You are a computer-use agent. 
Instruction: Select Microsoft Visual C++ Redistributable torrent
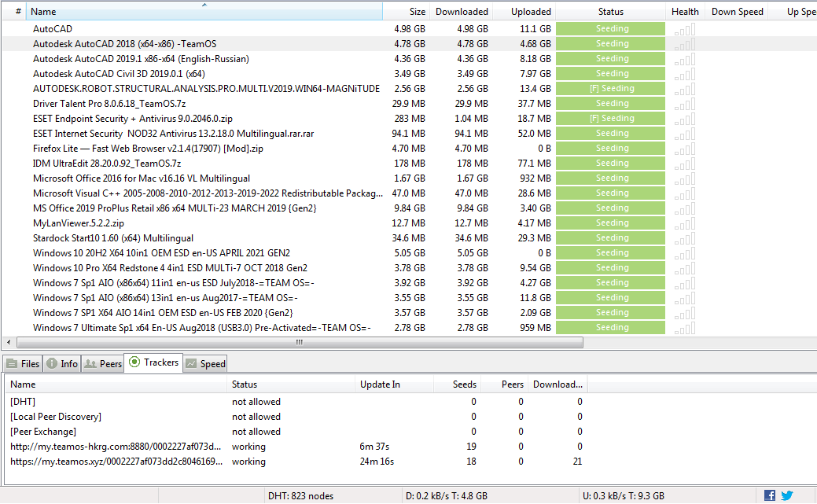click(208, 193)
